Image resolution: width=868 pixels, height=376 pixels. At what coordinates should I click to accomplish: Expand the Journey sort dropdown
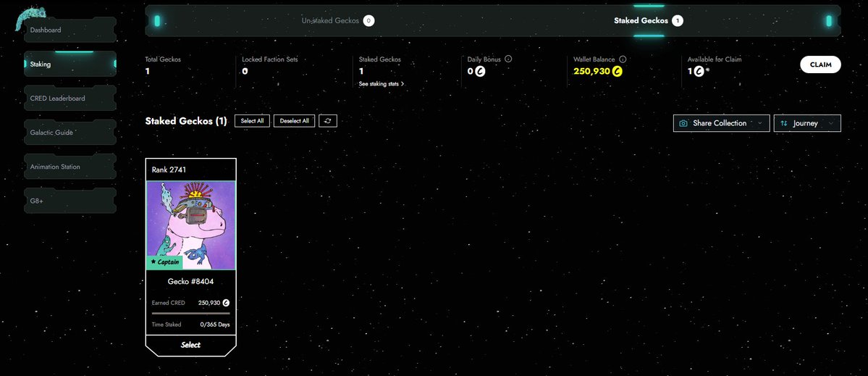[807, 123]
